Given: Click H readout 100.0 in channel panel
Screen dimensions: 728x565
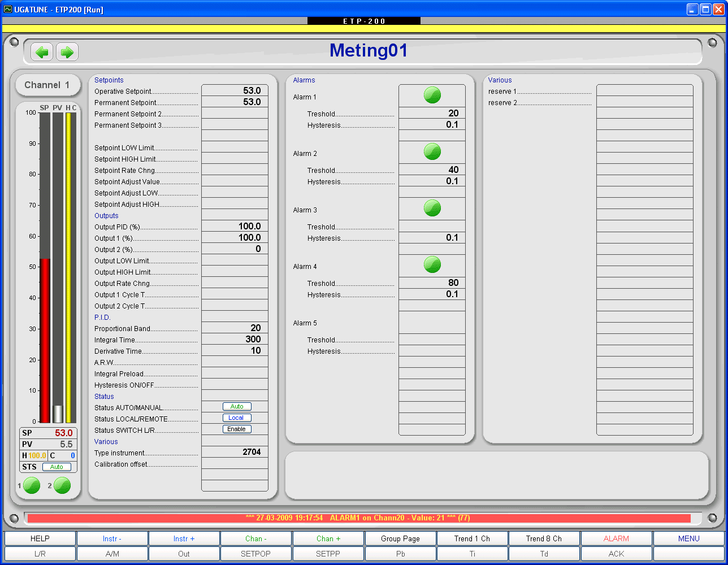Looking at the screenshot, I should (37, 455).
